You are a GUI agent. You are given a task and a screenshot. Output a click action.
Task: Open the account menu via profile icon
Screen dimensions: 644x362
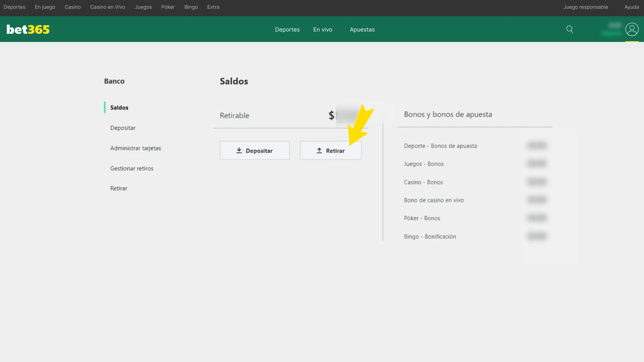point(632,29)
